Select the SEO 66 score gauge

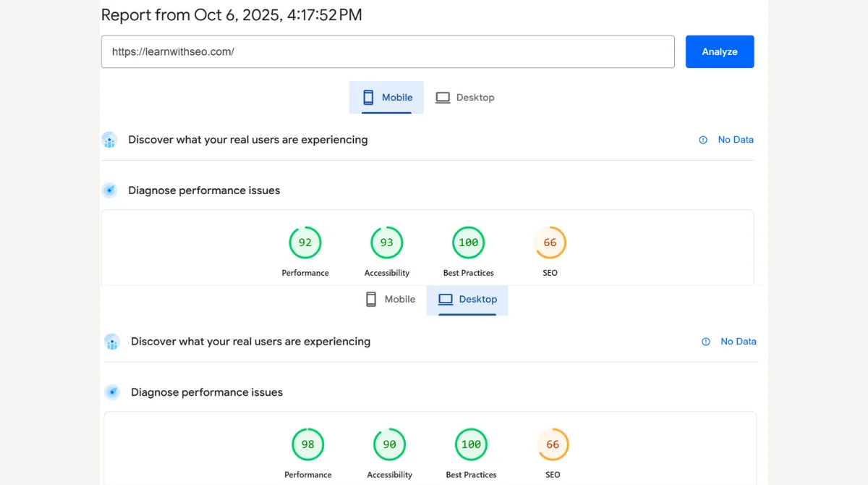tap(550, 242)
